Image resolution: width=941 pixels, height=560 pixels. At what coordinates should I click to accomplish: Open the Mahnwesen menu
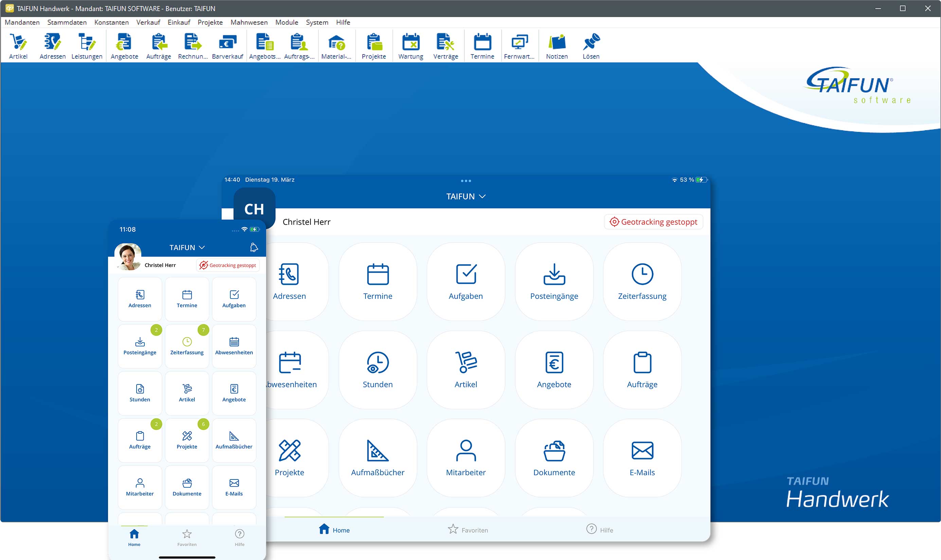(249, 22)
